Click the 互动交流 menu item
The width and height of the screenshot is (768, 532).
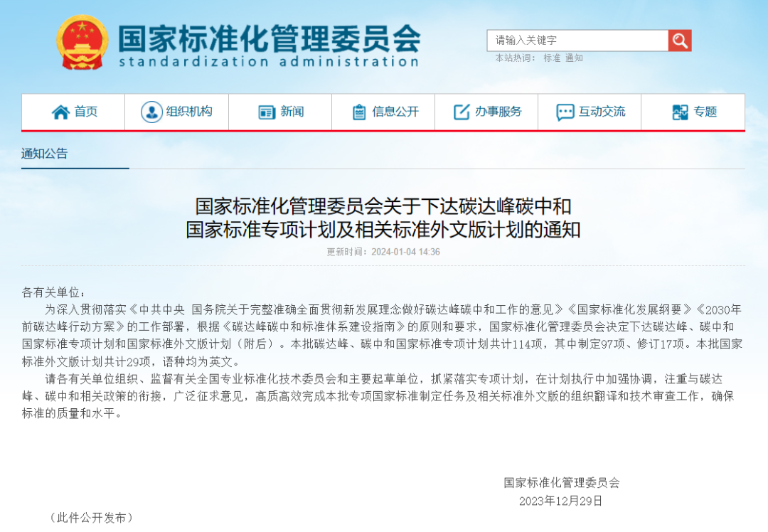590,112
